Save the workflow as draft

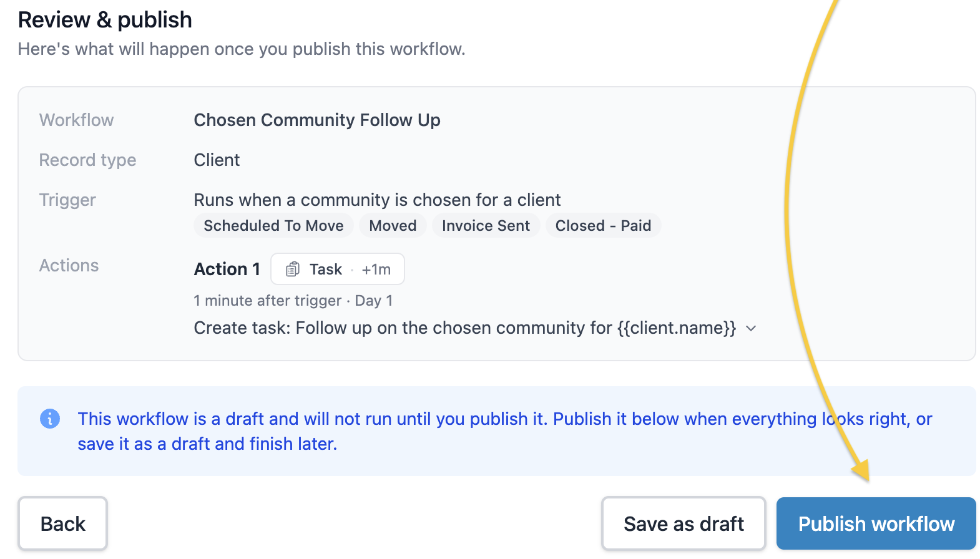684,523
